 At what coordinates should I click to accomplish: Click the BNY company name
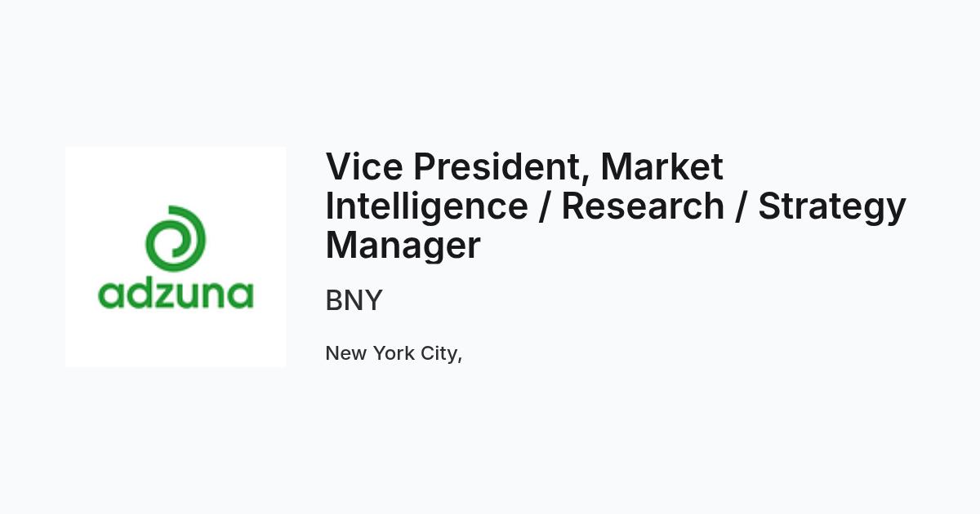354,301
